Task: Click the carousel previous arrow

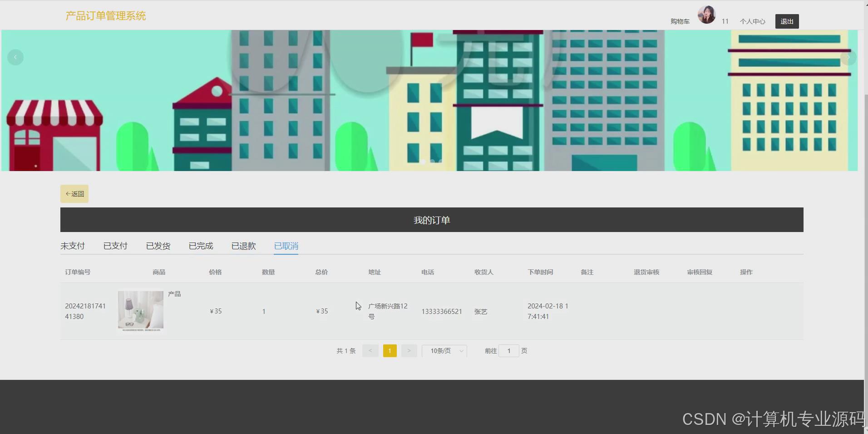Action: coord(15,57)
